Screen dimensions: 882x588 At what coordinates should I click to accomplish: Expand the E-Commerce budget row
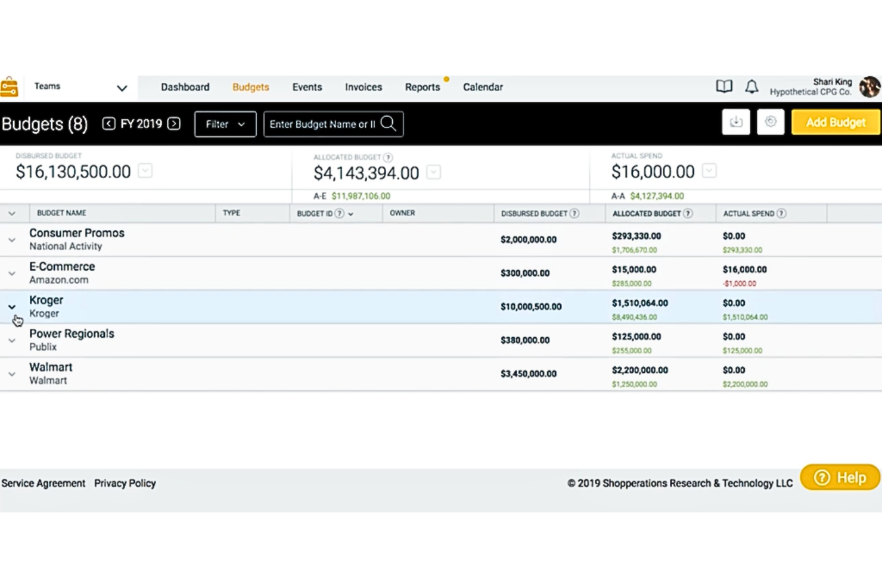[x=12, y=273]
